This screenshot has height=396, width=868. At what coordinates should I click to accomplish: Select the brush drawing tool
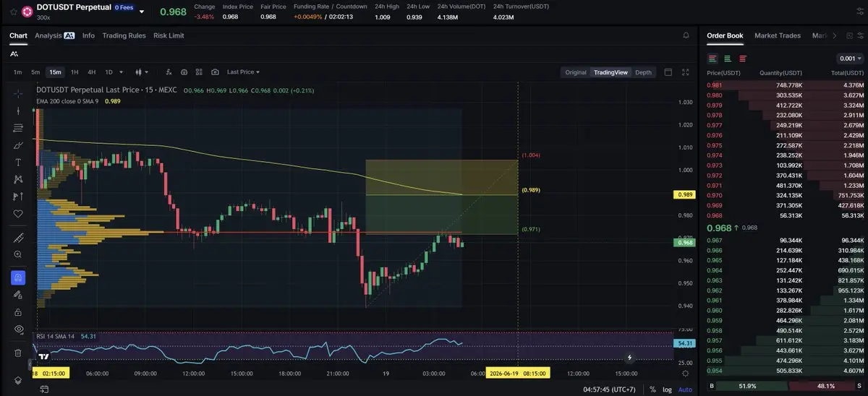pos(18,145)
